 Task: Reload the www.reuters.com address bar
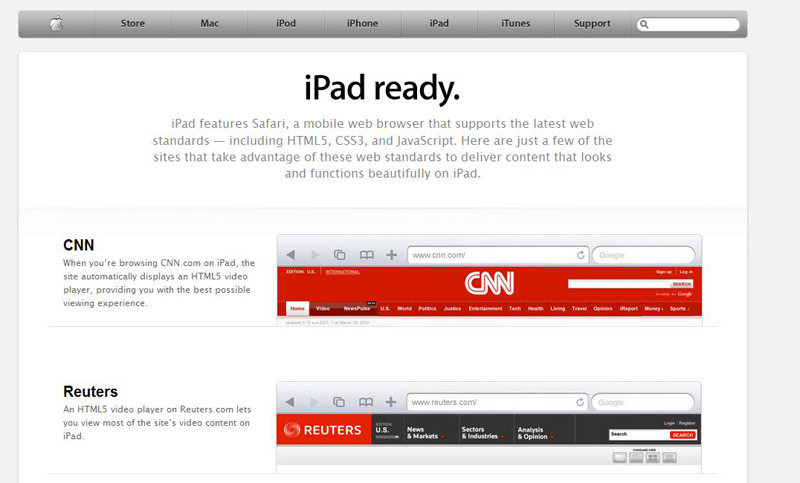[580, 402]
